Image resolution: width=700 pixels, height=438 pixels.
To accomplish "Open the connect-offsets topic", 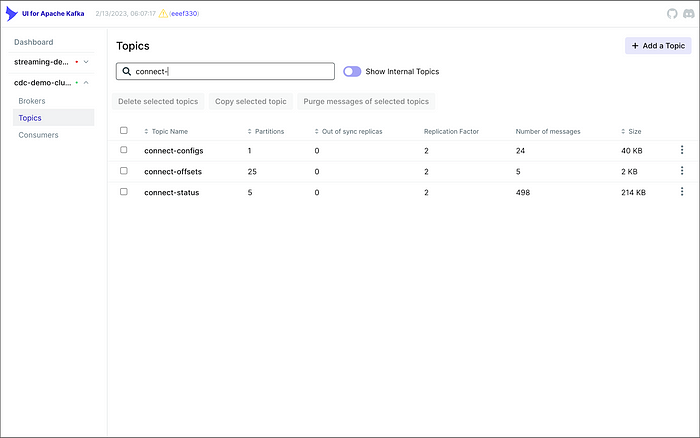I will point(173,171).
